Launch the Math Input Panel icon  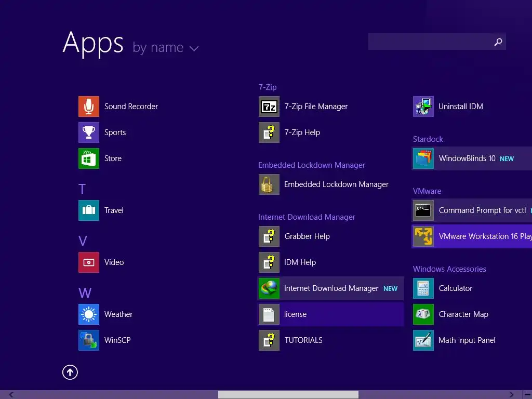pos(423,340)
